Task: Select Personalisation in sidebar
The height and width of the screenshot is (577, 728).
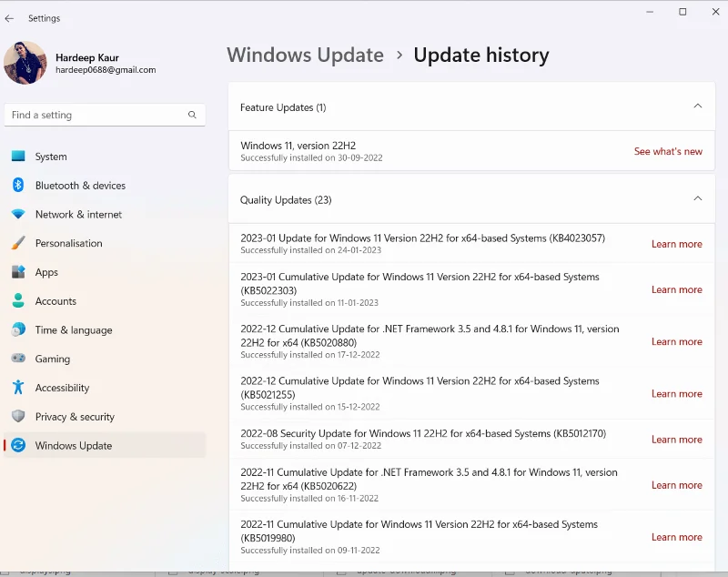Action: [105, 243]
